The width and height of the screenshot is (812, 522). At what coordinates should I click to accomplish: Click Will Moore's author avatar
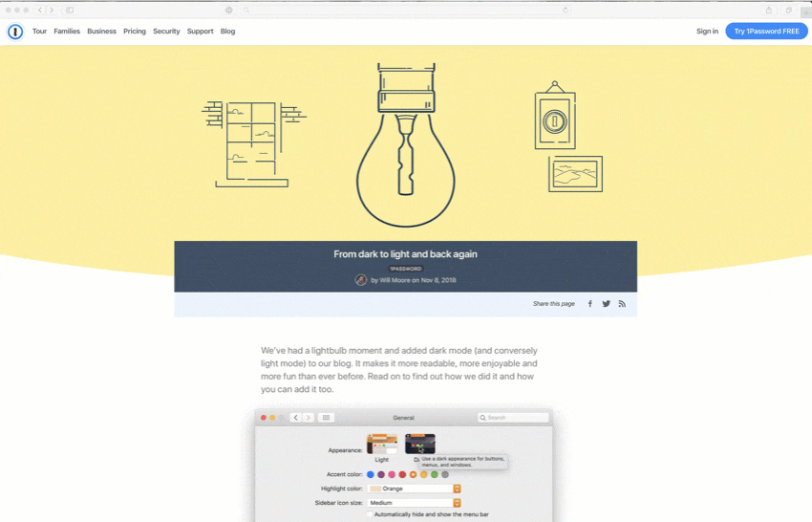[x=361, y=280]
